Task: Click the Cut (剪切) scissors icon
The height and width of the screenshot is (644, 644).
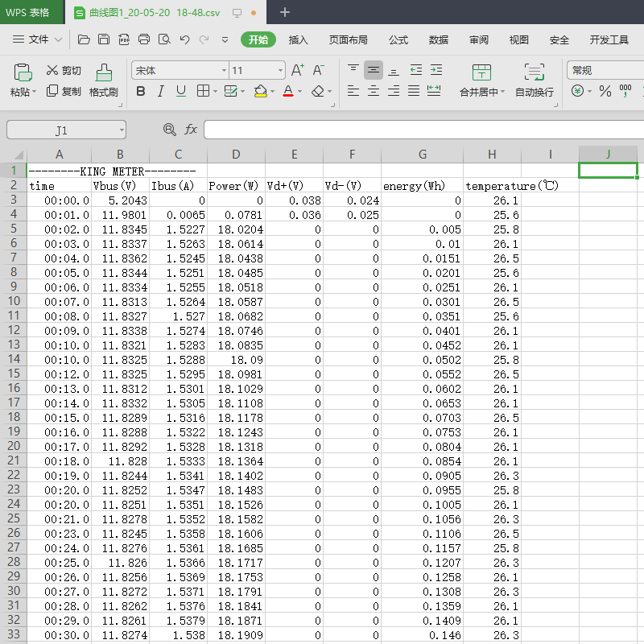Action: [53, 71]
